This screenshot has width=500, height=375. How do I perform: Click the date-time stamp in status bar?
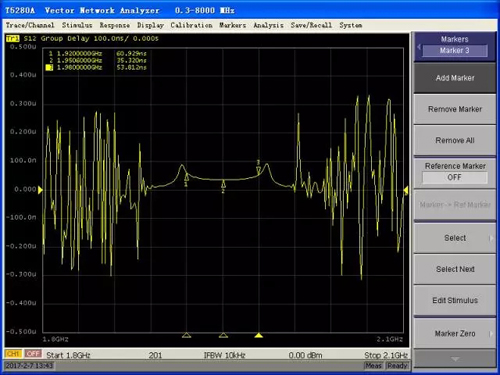pyautogui.click(x=29, y=366)
